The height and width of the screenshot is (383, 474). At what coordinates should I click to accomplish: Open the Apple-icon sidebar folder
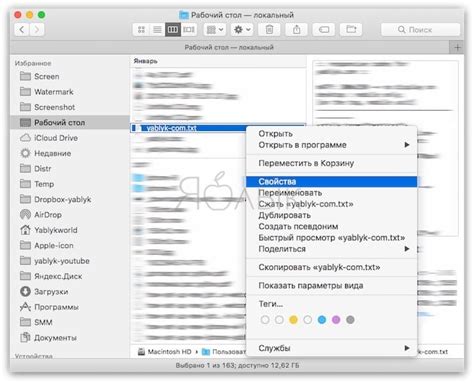pos(70,245)
